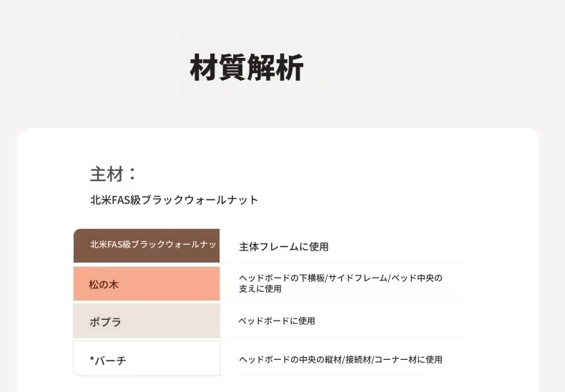The height and width of the screenshot is (392, 565).
Task: Click the 北米FAS級ブラックウォールナット subtitle text
Action: point(174,200)
